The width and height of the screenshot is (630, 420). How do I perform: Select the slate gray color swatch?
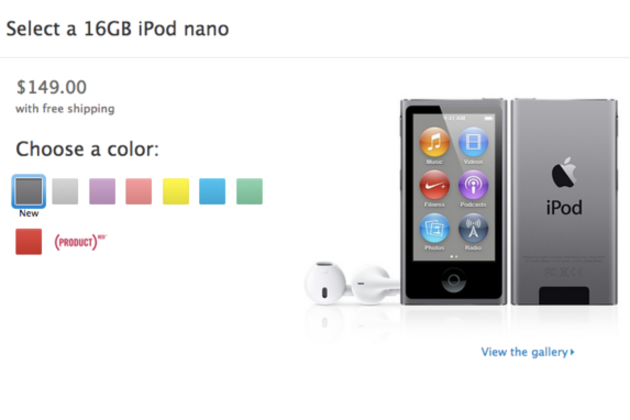28,191
